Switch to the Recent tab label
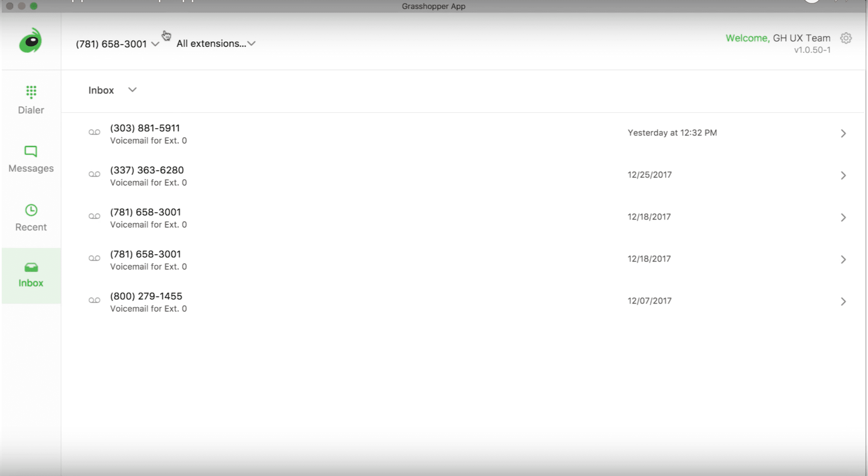This screenshot has height=476, width=868. coord(31,227)
